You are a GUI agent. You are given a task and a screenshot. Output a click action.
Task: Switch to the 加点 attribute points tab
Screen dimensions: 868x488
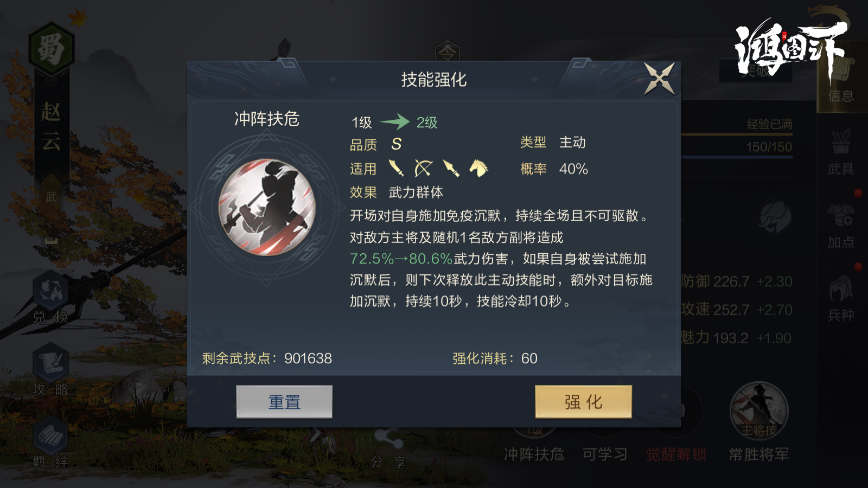[841, 226]
